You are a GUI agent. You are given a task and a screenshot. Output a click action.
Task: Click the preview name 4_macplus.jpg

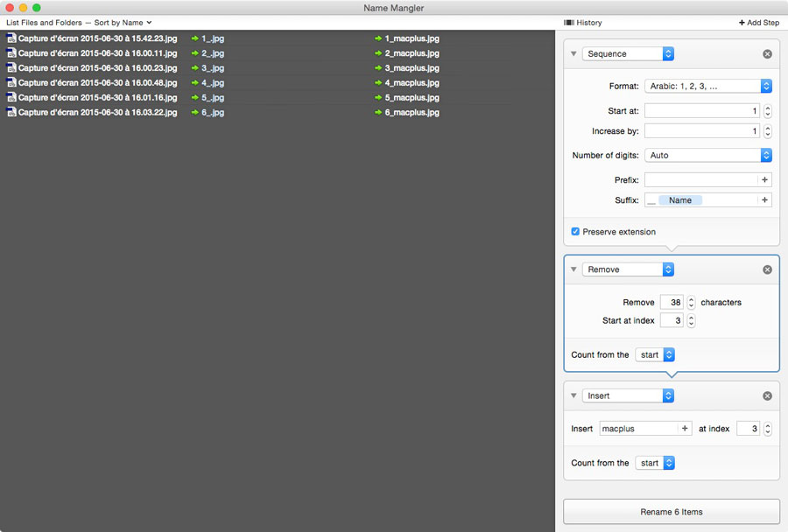(412, 83)
